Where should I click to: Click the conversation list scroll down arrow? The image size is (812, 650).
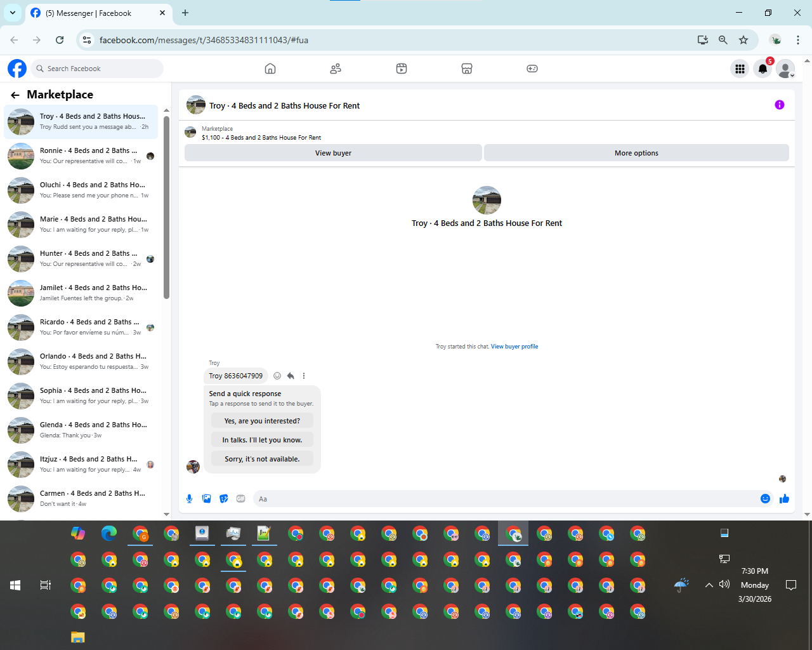tap(167, 514)
